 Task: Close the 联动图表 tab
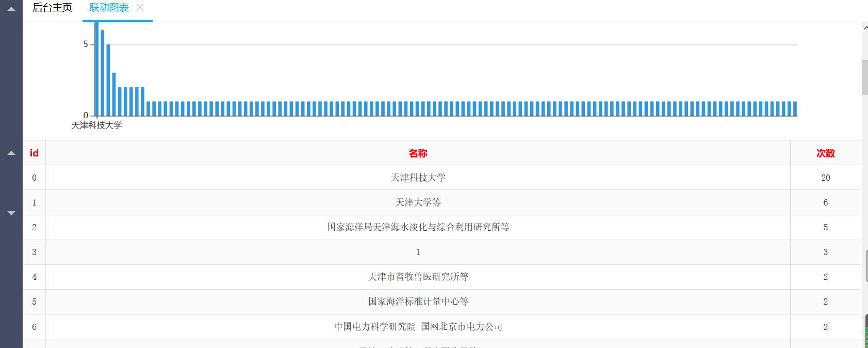[x=140, y=8]
